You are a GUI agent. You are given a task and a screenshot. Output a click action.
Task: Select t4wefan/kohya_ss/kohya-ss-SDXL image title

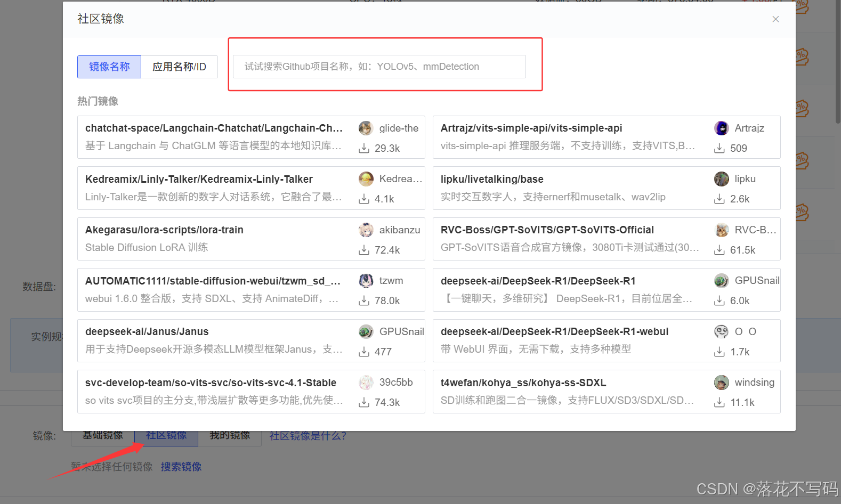[523, 383]
